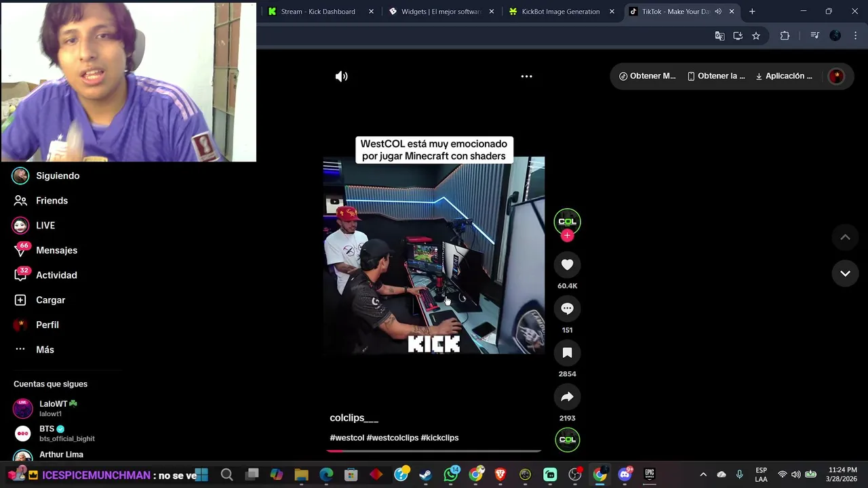
Task: Click the translate page icon
Action: coord(719,36)
